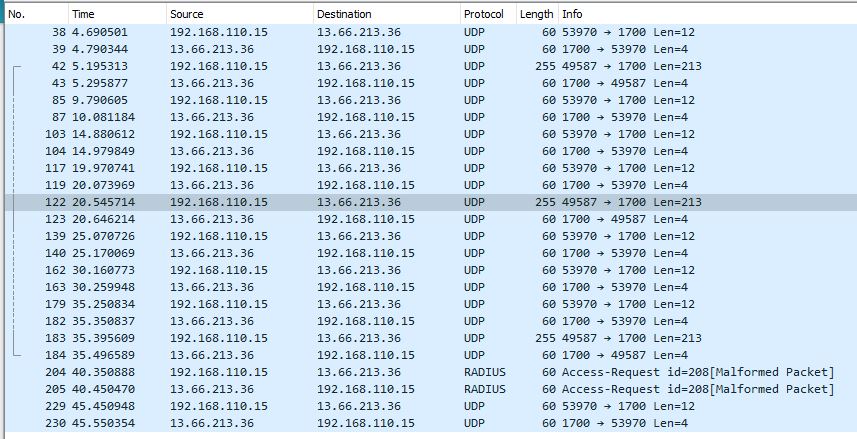Screen dimensions: 857x439
Task: Select packet 103 at time 14.880612
Action: (431, 134)
